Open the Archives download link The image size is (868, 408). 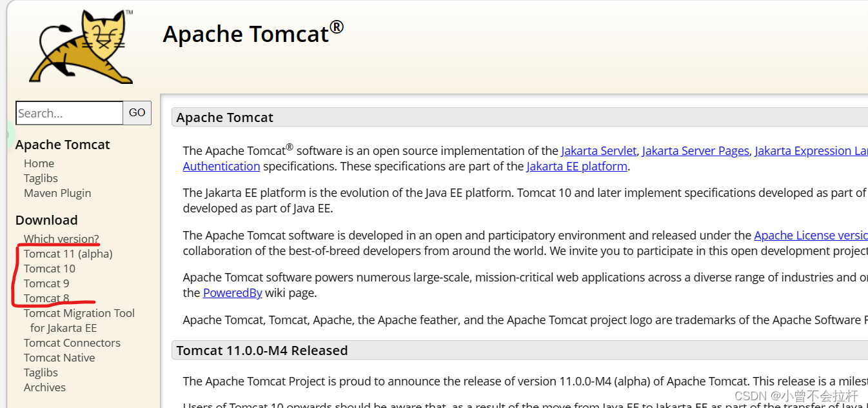tap(44, 387)
